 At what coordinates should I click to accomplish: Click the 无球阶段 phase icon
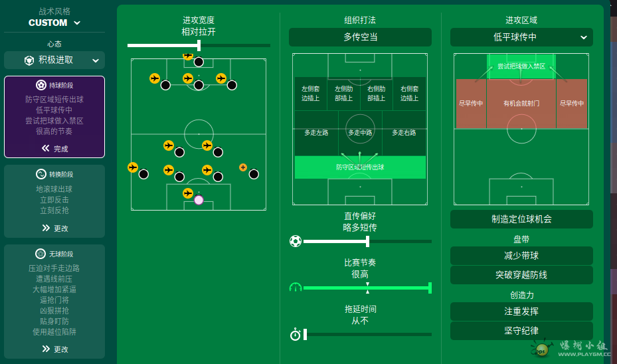pyautogui.click(x=41, y=254)
